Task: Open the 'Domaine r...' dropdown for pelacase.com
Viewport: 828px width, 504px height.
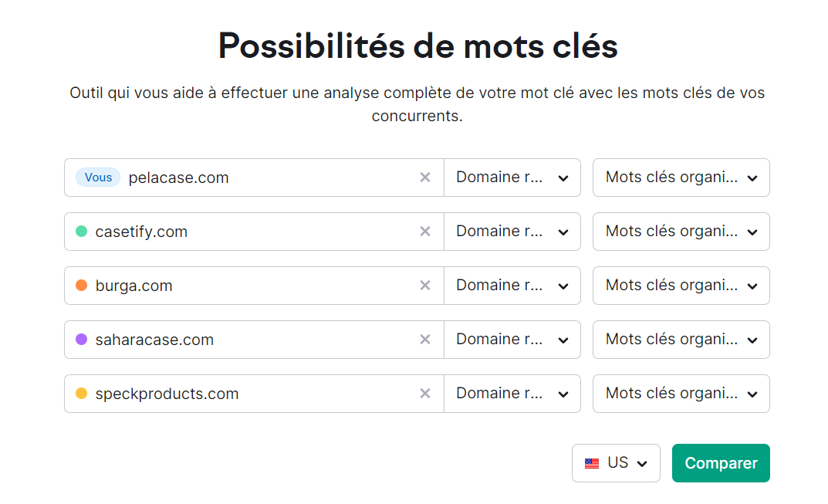Action: click(512, 178)
